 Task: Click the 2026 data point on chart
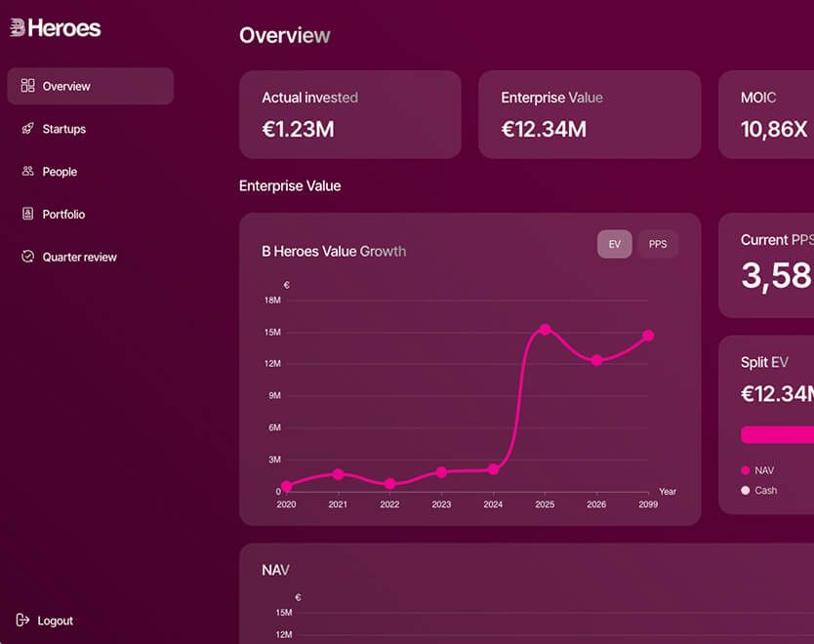(x=596, y=360)
